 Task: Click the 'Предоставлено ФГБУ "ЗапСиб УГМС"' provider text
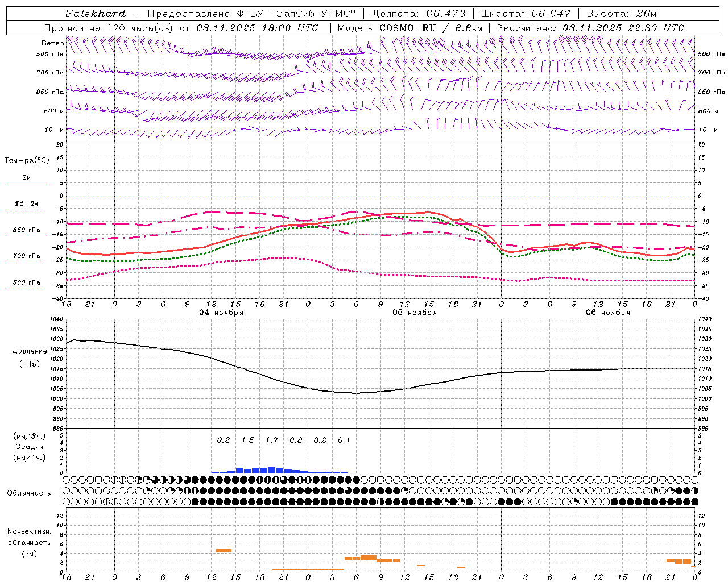click(251, 14)
